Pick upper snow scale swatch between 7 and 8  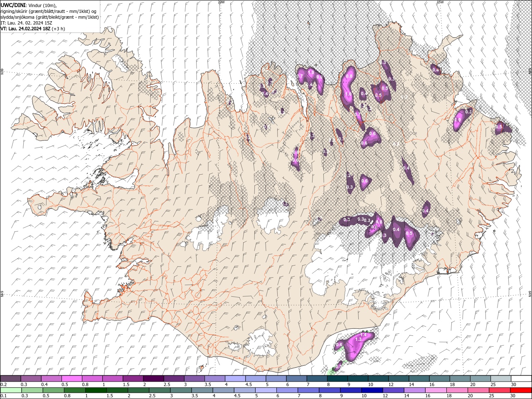tap(316, 379)
